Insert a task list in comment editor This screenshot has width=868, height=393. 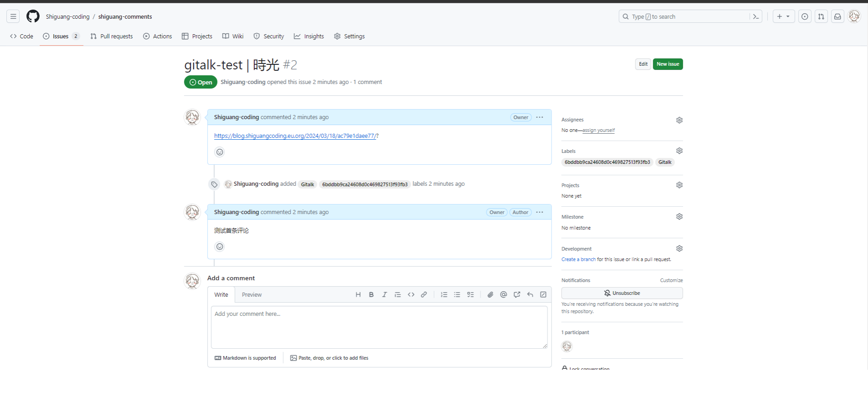point(470,295)
